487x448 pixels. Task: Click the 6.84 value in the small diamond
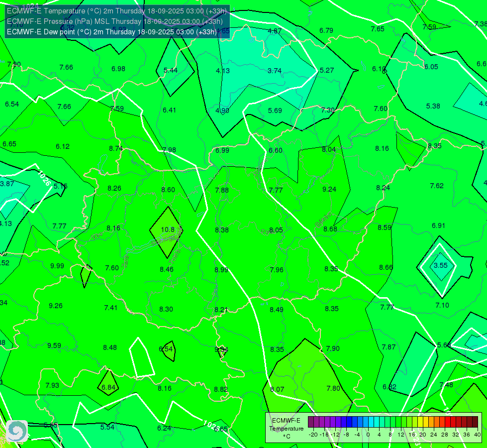108,387
